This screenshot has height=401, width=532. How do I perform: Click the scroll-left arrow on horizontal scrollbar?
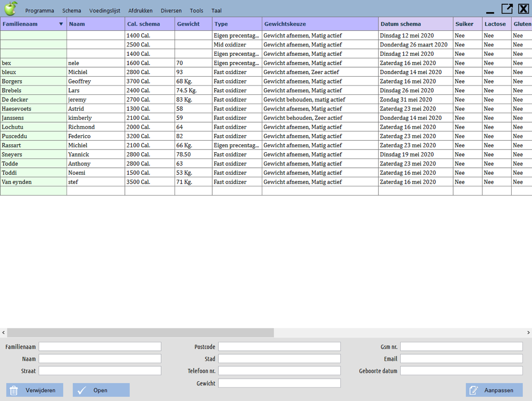click(x=4, y=333)
